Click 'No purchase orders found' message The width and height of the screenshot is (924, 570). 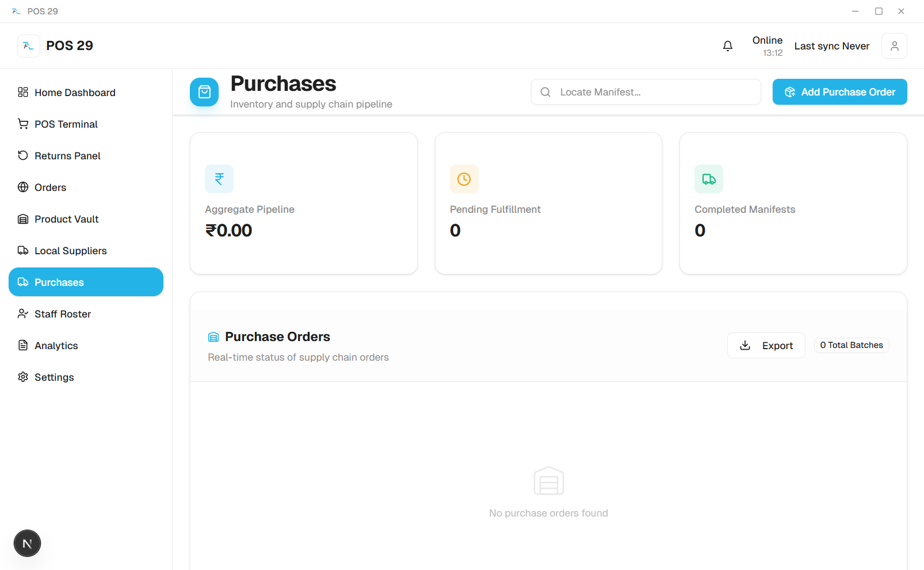548,513
